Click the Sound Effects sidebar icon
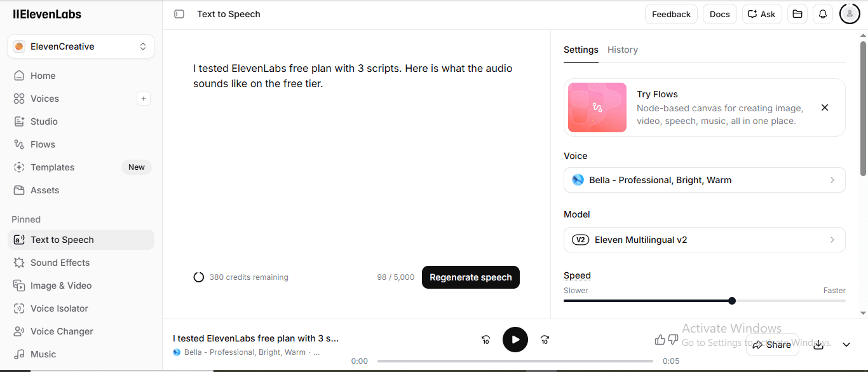 pos(19,263)
